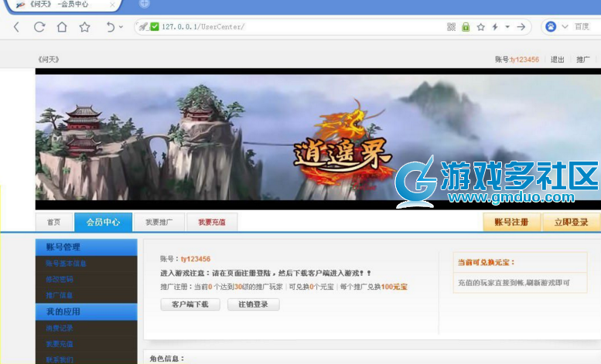This screenshot has width=601, height=364.
Task: Click the 注销登录 button
Action: point(254,304)
